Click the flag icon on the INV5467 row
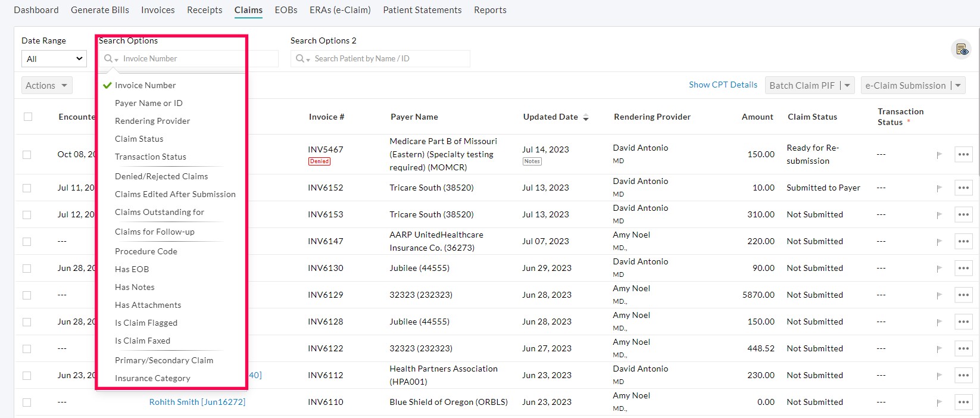The image size is (980, 418). pos(939,155)
